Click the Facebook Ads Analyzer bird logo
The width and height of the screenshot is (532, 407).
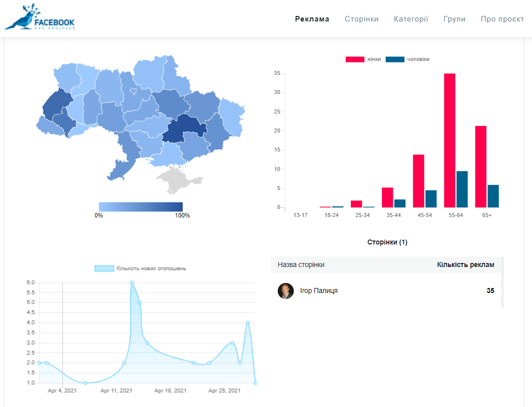click(39, 18)
